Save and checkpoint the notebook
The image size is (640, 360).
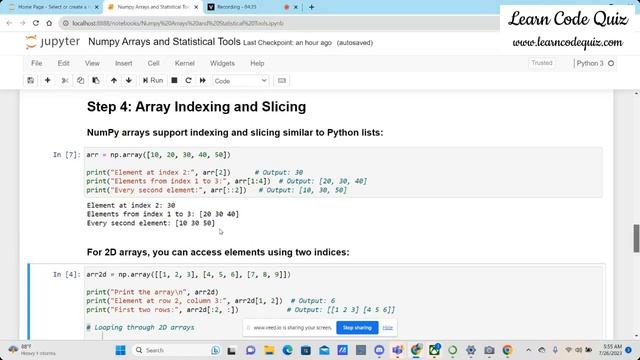click(31, 81)
